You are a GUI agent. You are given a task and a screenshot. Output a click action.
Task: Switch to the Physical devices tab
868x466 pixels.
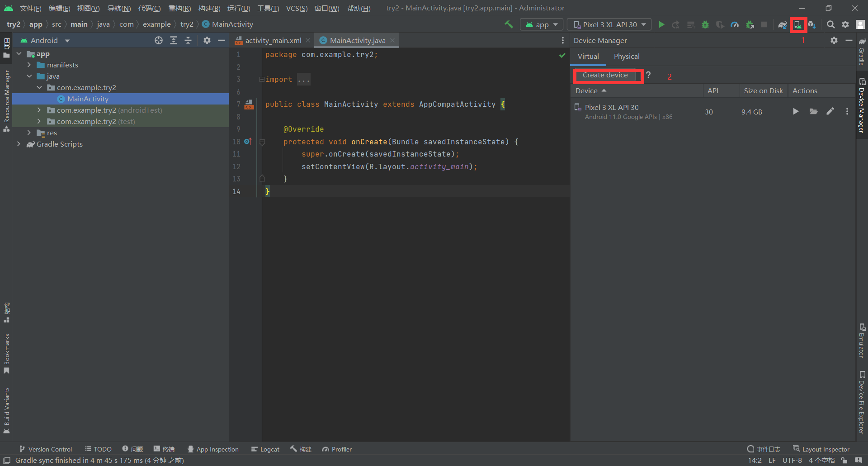tap(627, 57)
